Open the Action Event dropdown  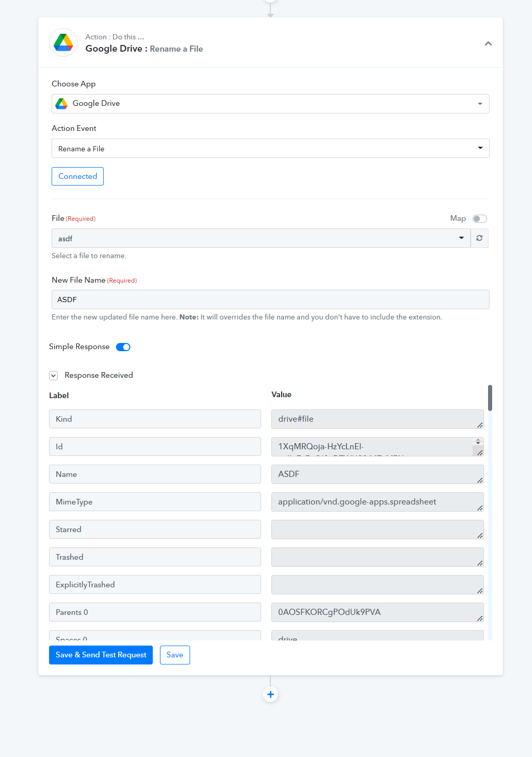tap(270, 148)
